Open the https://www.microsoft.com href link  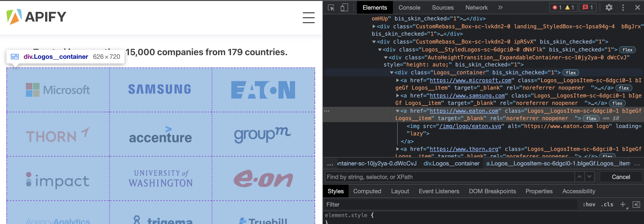point(470,80)
